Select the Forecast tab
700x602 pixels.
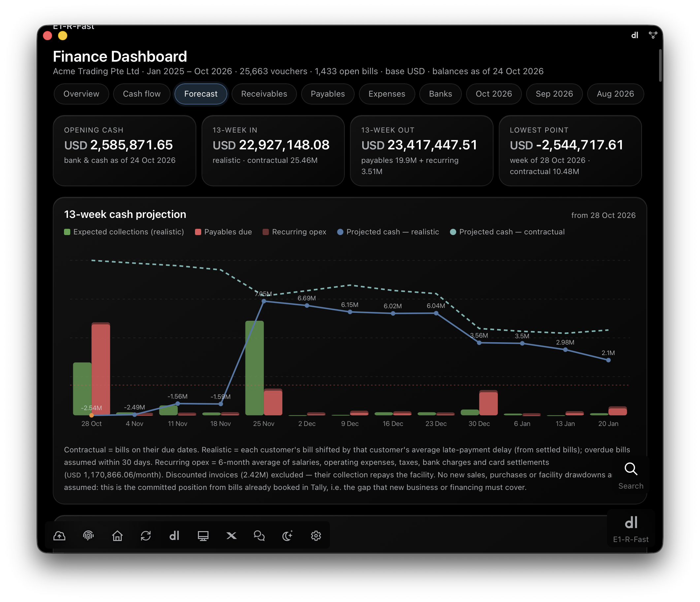201,94
